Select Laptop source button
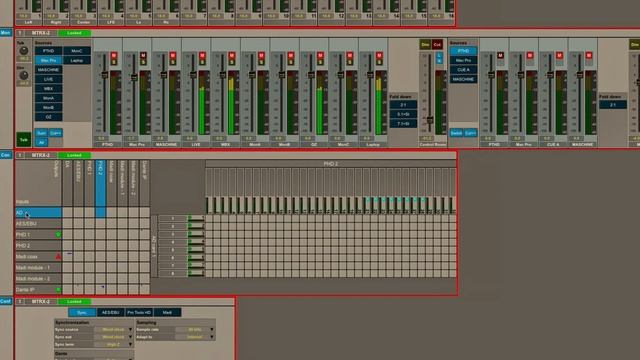The width and height of the screenshot is (640, 360). pyautogui.click(x=77, y=60)
